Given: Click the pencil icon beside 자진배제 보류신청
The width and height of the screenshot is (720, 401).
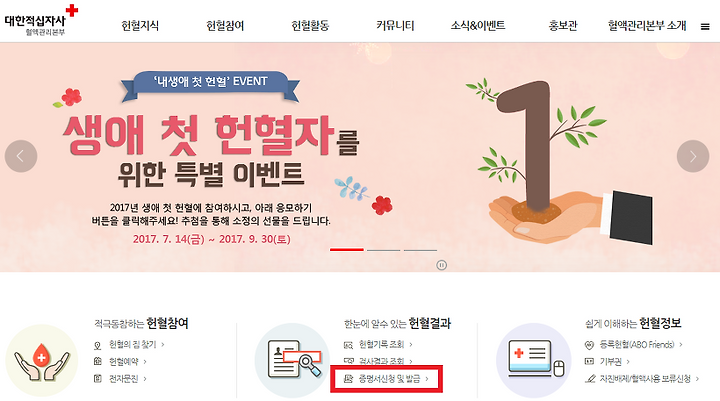Looking at the screenshot, I should (590, 379).
